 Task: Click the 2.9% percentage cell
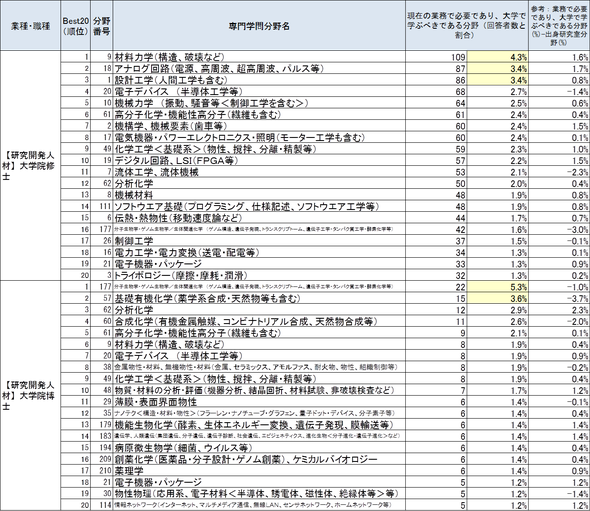(x=498, y=310)
